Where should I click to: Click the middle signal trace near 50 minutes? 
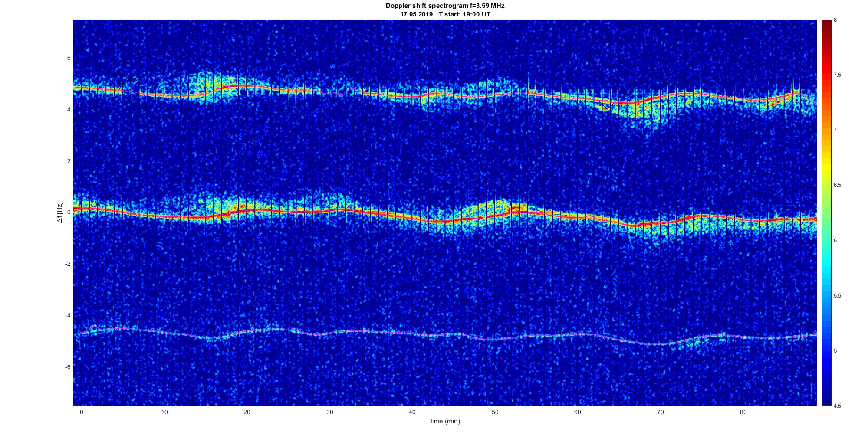click(495, 216)
